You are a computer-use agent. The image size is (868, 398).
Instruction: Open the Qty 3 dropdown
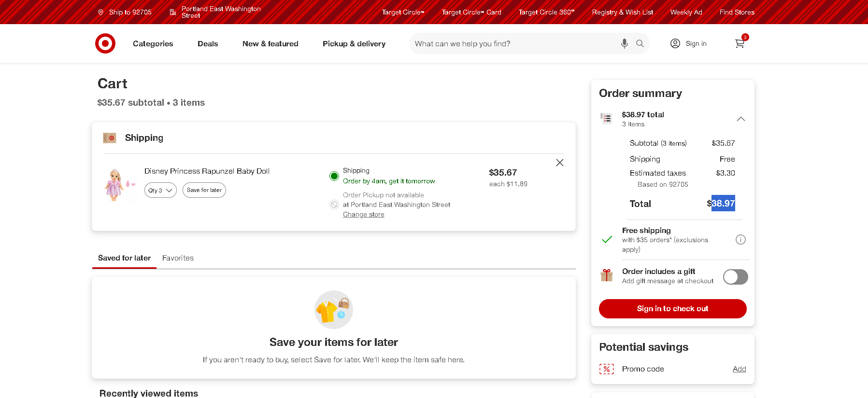click(160, 190)
